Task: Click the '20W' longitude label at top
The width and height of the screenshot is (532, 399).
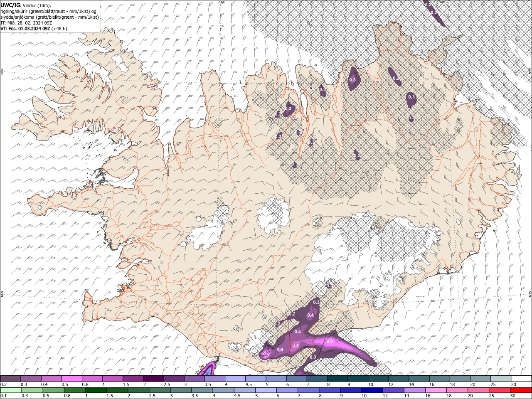Action: click(222, 2)
